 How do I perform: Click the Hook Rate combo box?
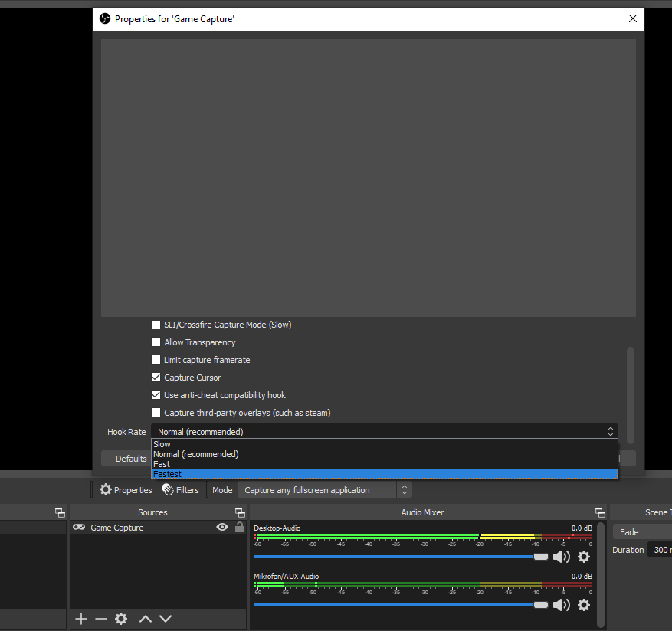point(383,432)
